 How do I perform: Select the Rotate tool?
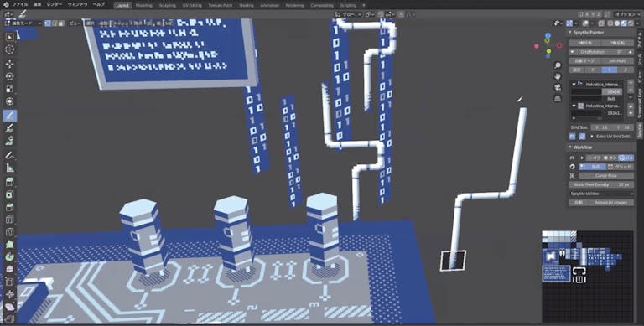pyautogui.click(x=10, y=76)
